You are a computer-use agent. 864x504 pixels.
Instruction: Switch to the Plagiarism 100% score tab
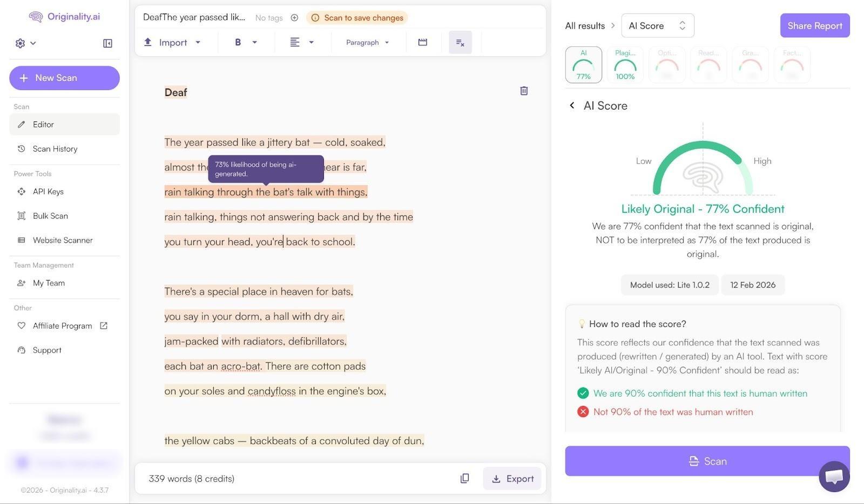[x=625, y=65]
